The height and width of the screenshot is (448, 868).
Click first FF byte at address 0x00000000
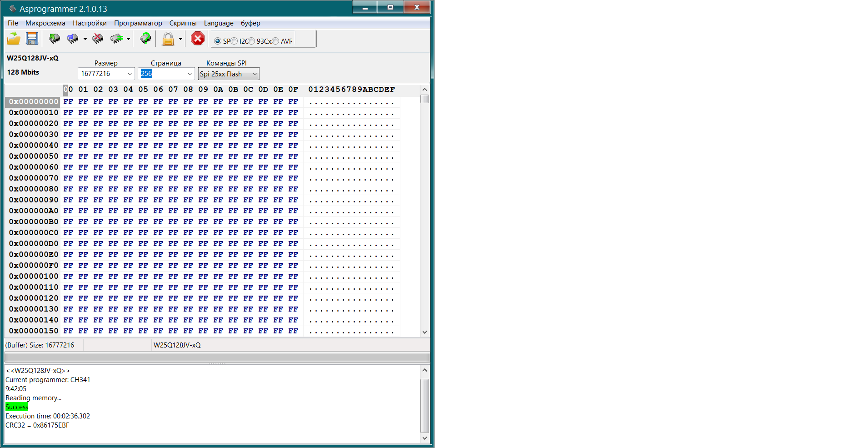(68, 102)
